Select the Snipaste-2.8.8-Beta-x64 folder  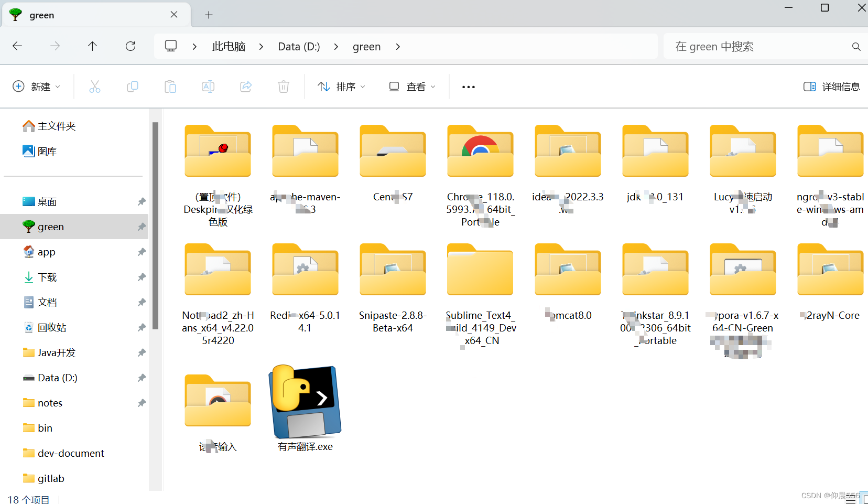(393, 270)
